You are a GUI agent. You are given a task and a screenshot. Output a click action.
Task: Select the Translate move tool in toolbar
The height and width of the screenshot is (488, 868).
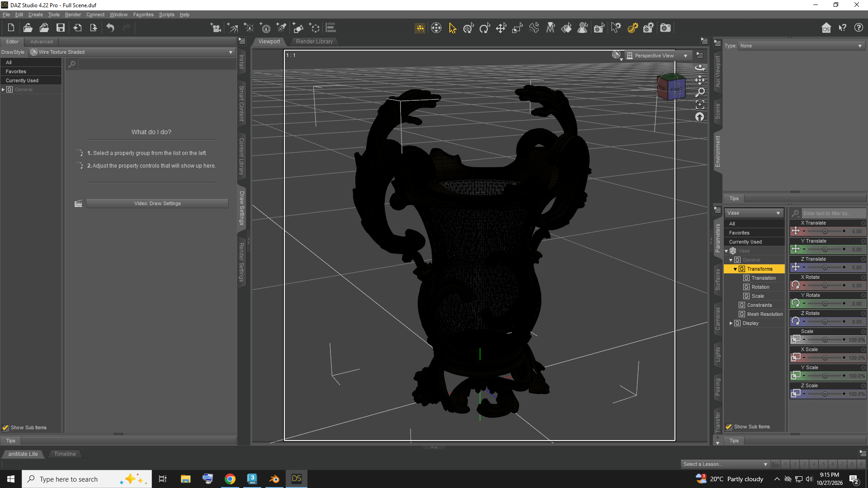(501, 28)
